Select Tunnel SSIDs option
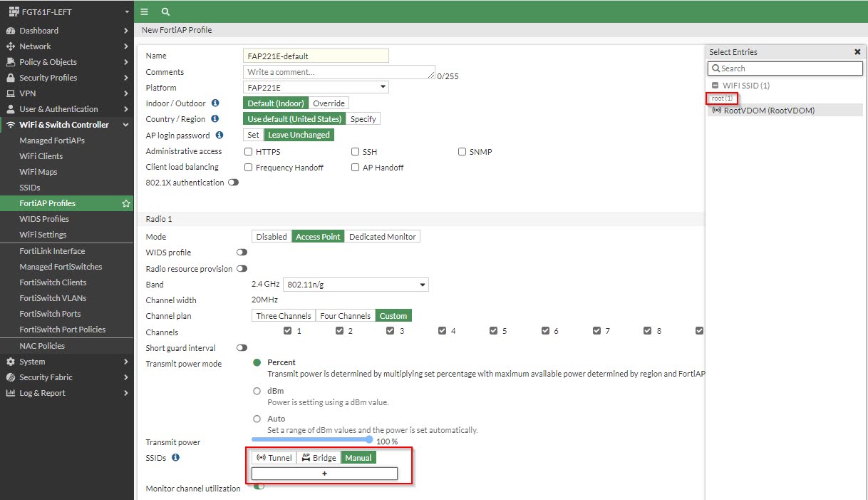 (x=274, y=458)
